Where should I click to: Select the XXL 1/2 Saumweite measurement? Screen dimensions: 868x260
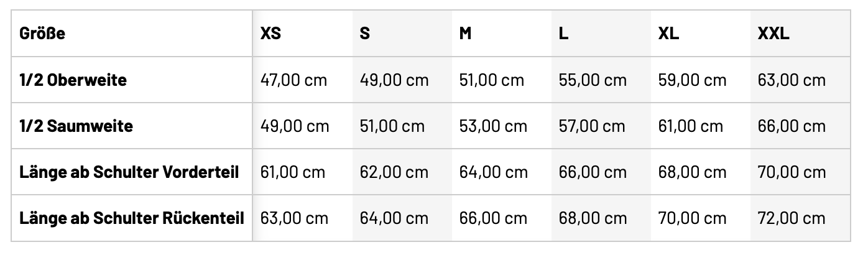point(792,126)
